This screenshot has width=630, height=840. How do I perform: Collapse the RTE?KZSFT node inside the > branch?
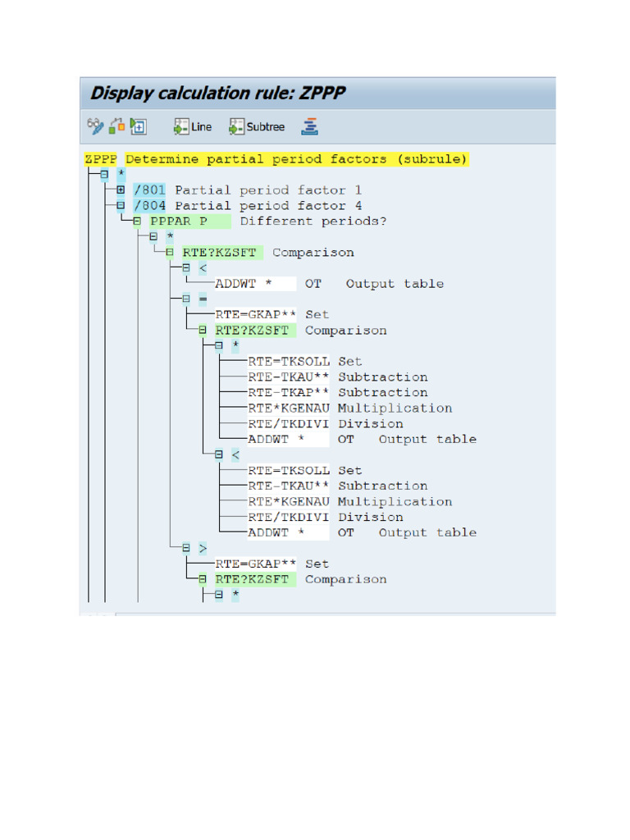pyautogui.click(x=203, y=579)
